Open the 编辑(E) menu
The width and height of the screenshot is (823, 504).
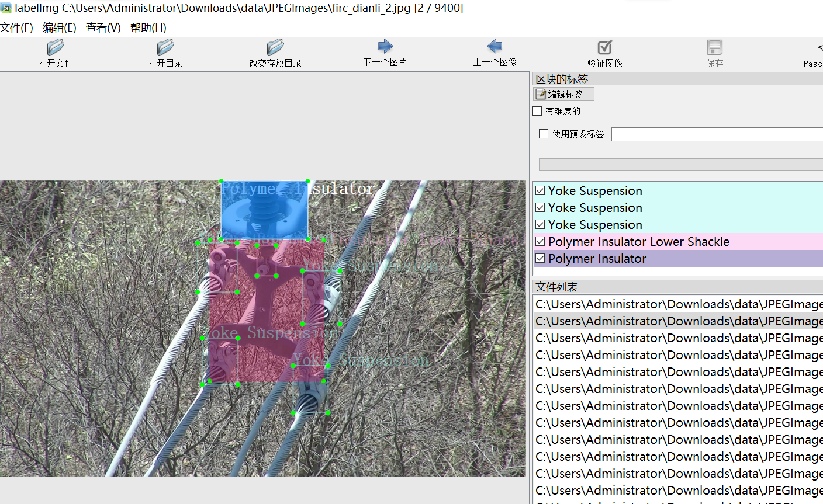[x=60, y=28]
